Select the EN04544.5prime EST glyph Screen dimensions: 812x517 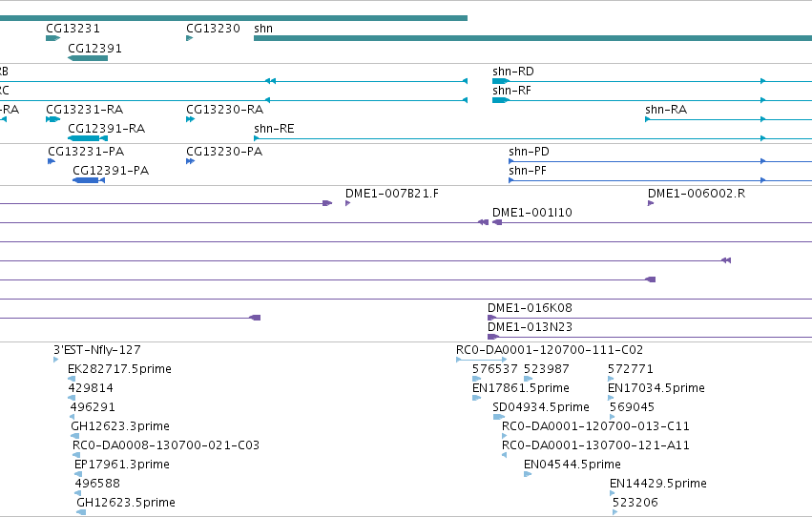coord(528,474)
